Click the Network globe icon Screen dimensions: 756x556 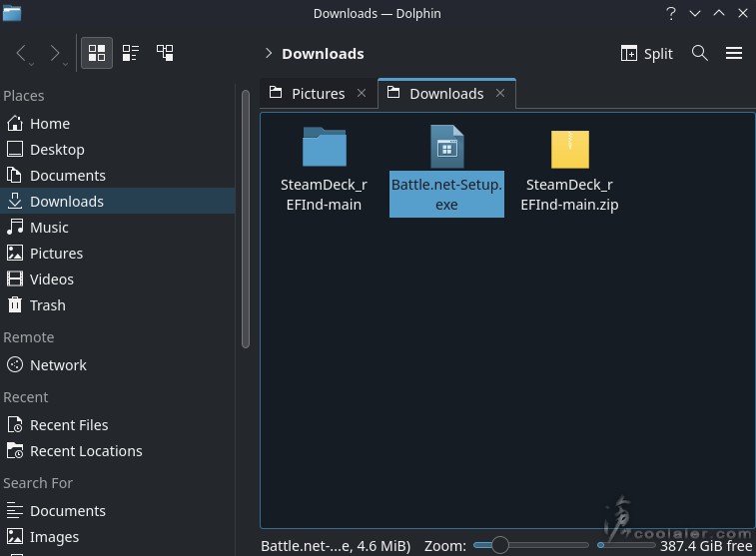point(15,364)
